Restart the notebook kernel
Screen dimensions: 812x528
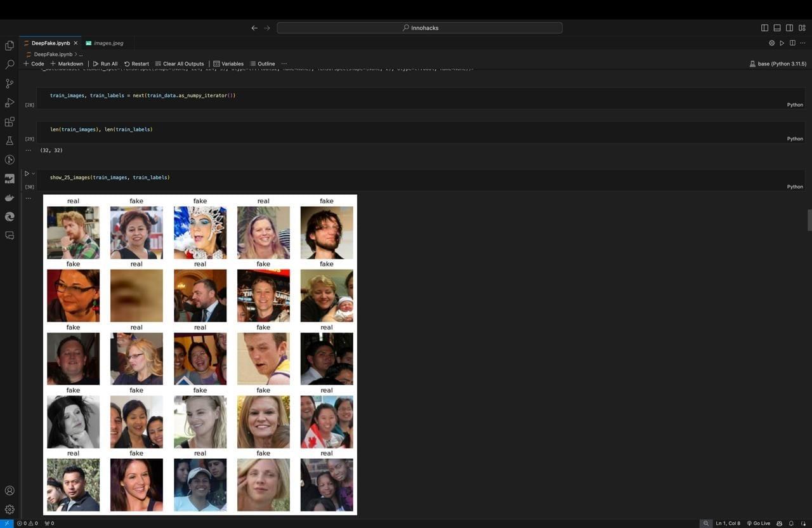[x=136, y=63]
